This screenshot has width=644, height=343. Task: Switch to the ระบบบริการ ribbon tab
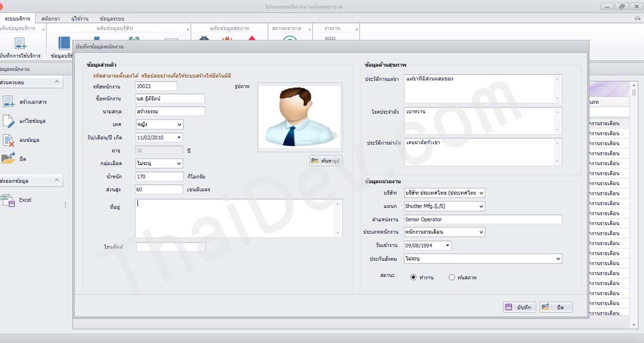17,19
